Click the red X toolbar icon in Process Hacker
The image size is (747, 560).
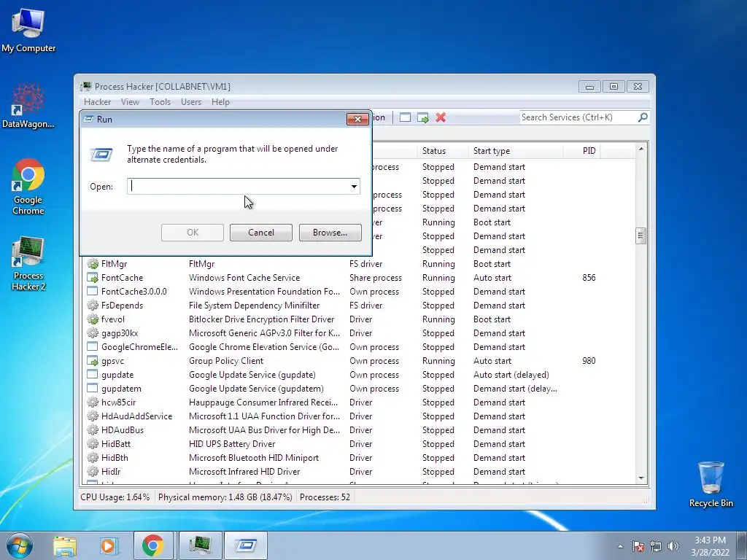tap(441, 117)
